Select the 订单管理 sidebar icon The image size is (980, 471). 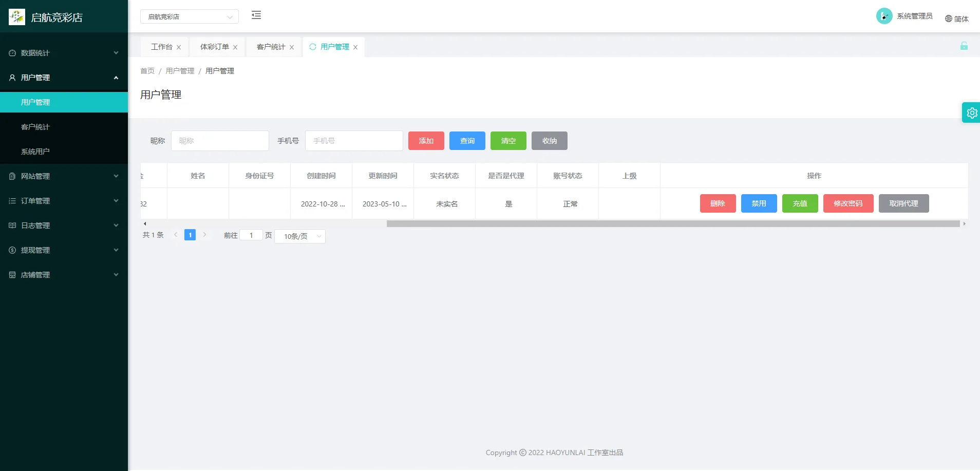12,201
